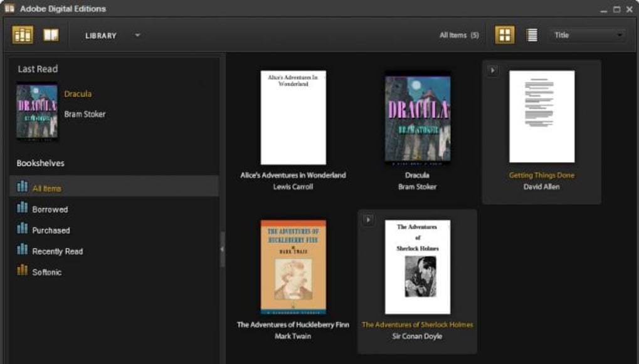
Task: Click the Recently Read bookshelf icon
Action: 23,249
